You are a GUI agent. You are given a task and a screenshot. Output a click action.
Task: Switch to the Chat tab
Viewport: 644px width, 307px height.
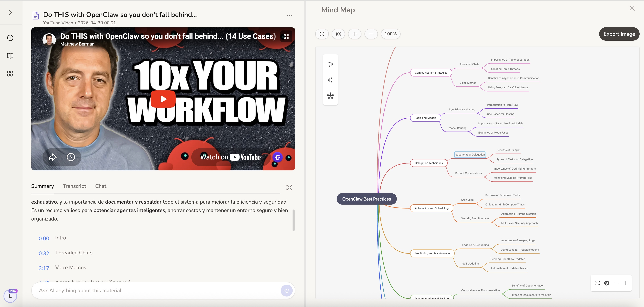[101, 186]
